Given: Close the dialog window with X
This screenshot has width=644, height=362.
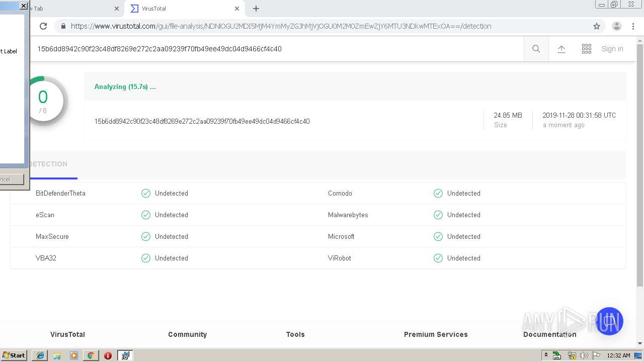Looking at the screenshot, I should click(x=23, y=6).
